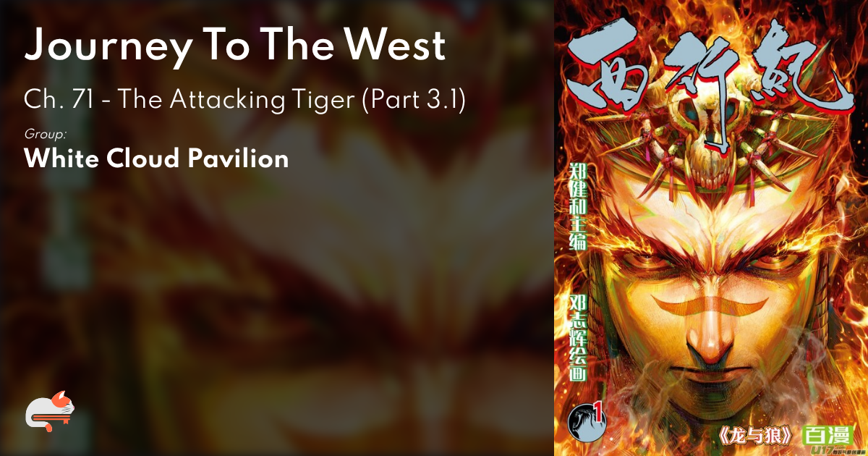Click the (Part 3.1) portion of chapter title
The height and width of the screenshot is (456, 868).
[417, 101]
